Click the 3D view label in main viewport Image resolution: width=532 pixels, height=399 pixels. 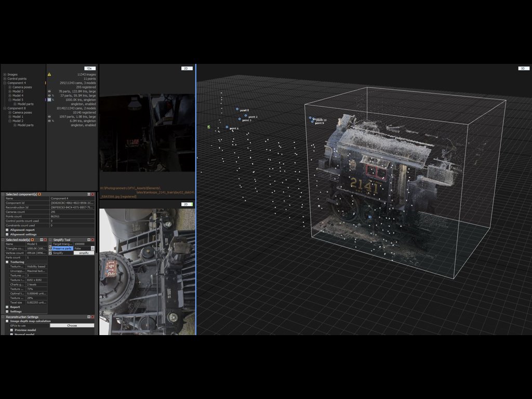(x=523, y=69)
